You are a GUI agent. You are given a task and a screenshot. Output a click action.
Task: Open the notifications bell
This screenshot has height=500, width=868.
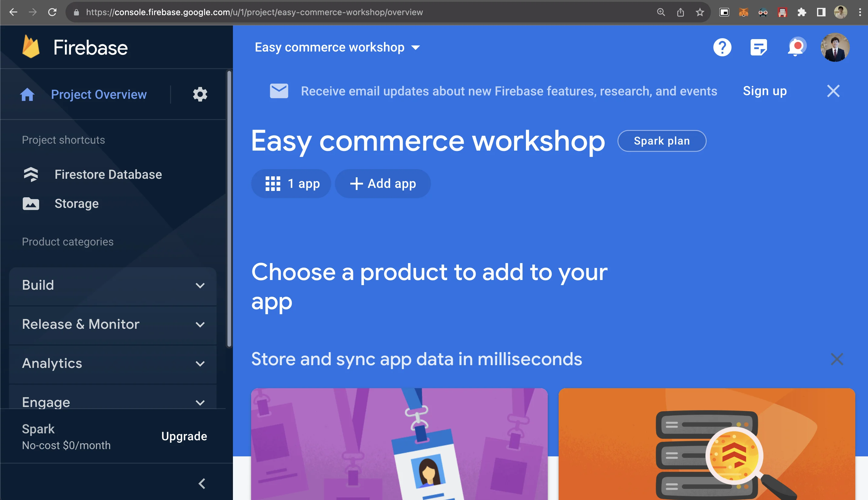pos(796,47)
